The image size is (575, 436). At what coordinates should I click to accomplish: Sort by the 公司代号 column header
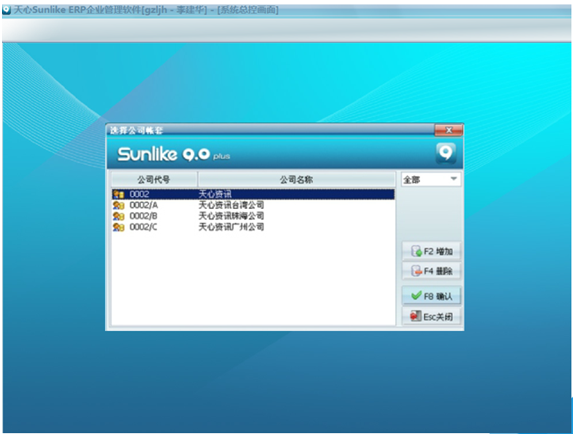click(x=154, y=180)
